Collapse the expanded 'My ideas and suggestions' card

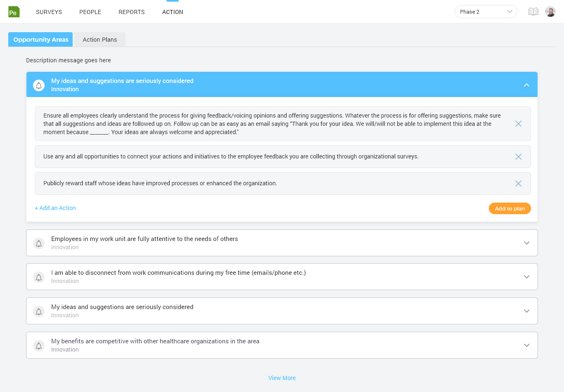tap(526, 85)
